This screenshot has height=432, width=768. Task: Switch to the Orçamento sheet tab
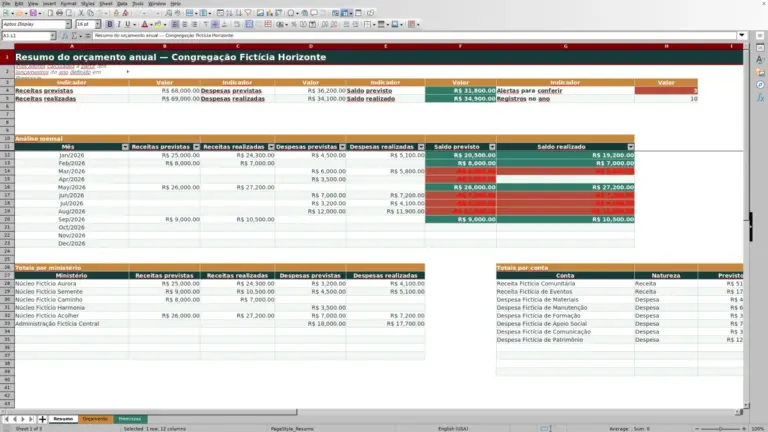tap(95, 419)
